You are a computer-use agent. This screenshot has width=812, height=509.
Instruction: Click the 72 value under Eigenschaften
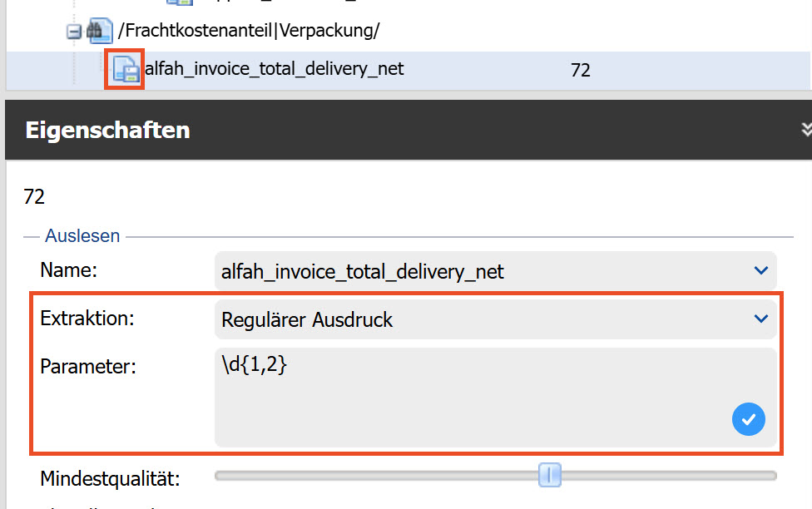(34, 197)
